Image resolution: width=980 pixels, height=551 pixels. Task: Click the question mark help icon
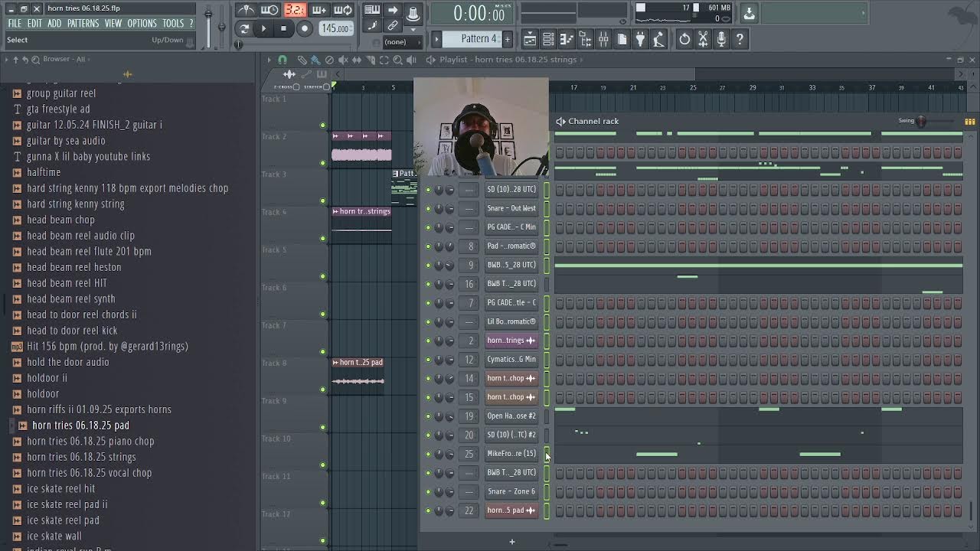(x=740, y=39)
